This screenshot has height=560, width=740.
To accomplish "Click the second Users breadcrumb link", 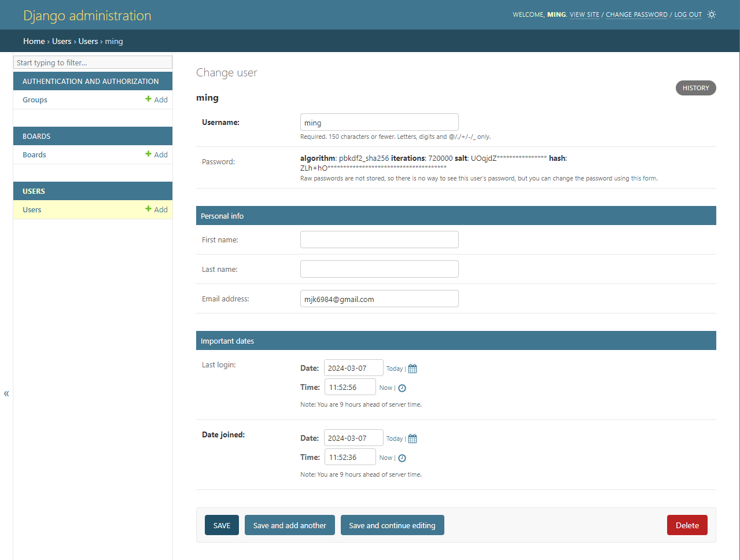I will click(x=88, y=41).
